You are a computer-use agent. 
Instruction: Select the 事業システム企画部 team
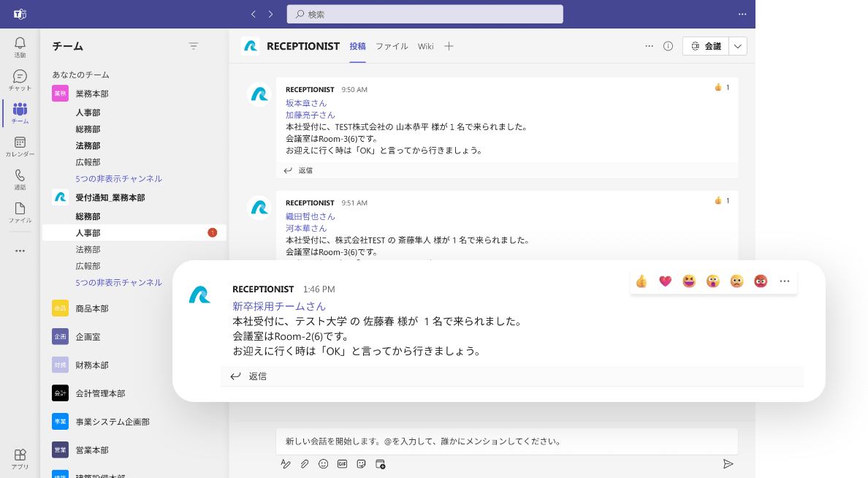pos(113,422)
